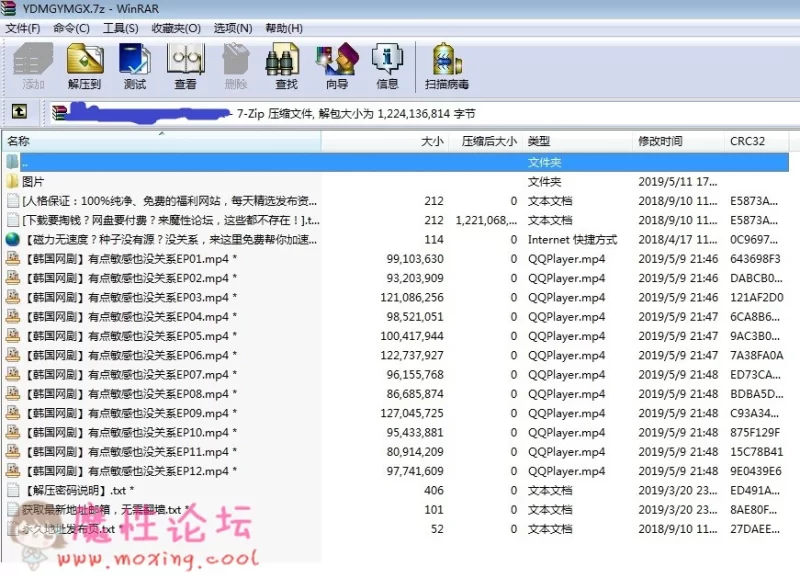Image resolution: width=800 pixels, height=578 pixels.
Task: Select file 有点敏感也没关系EP10.mp4
Action: coord(131,432)
